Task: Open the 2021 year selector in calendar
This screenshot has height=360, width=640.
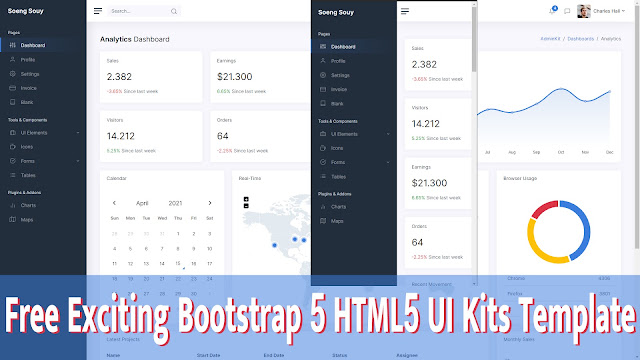Action: [176, 203]
